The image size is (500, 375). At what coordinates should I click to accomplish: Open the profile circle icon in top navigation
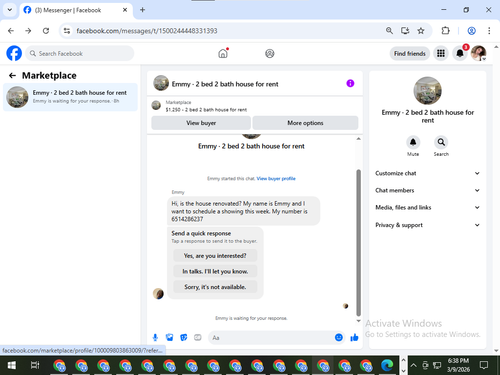[x=270, y=53]
